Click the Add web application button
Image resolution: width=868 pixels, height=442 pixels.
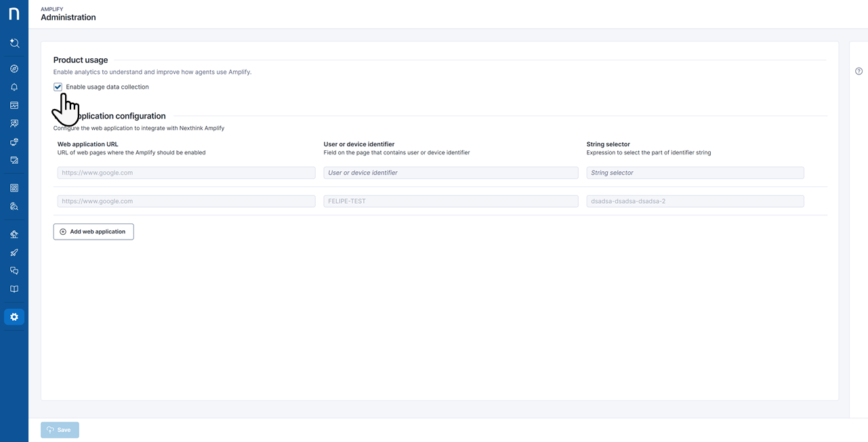(x=94, y=231)
